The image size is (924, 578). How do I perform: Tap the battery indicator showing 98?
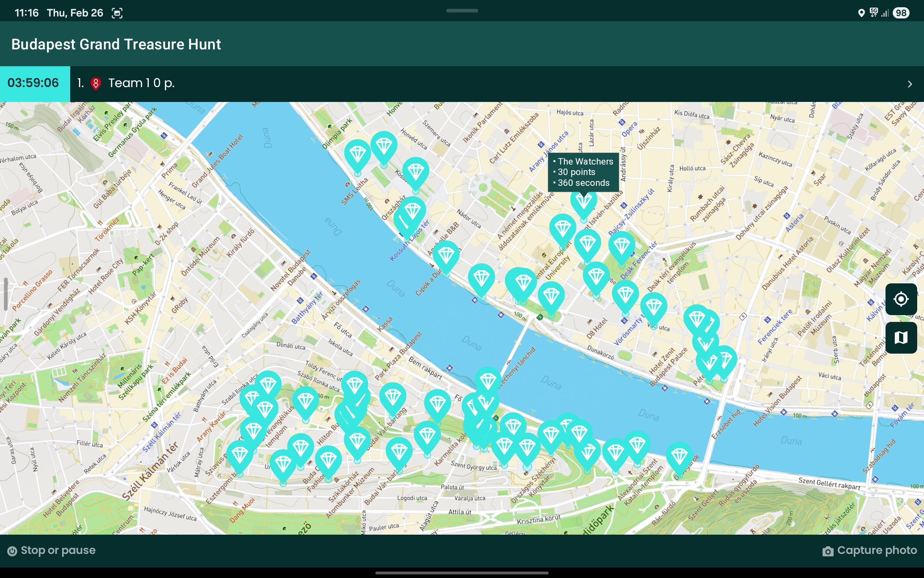(901, 13)
